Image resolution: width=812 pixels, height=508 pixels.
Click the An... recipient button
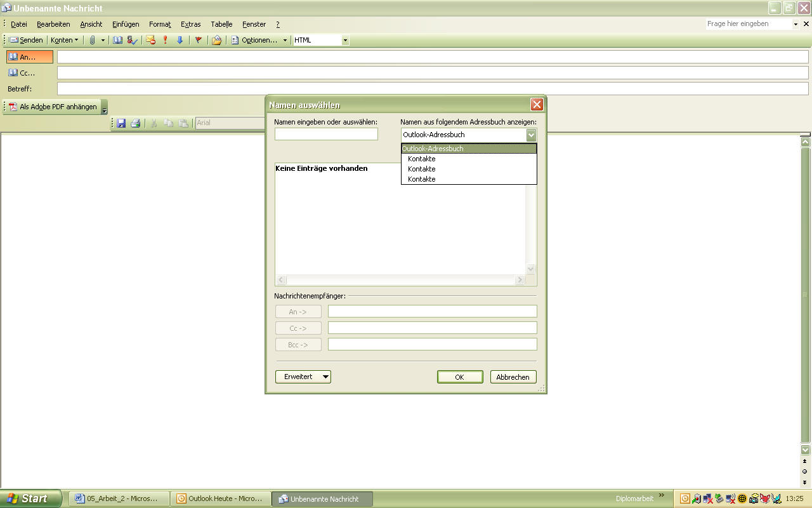click(x=30, y=57)
